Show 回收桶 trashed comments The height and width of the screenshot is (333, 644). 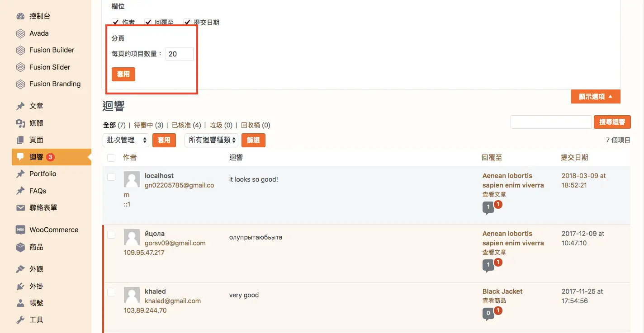pyautogui.click(x=256, y=125)
